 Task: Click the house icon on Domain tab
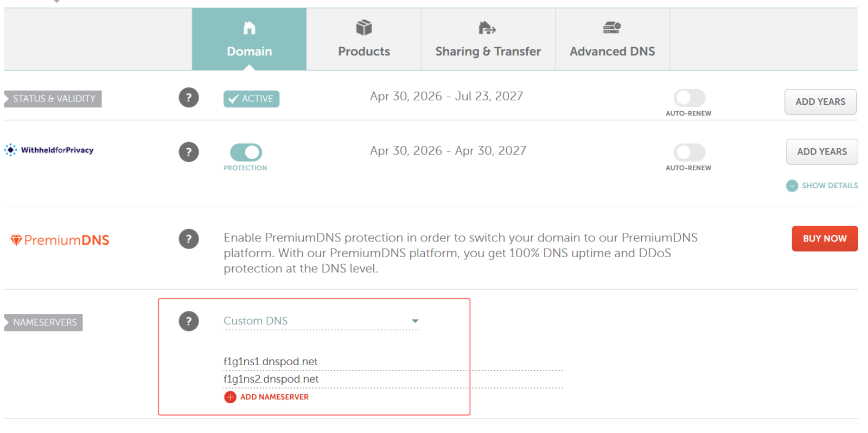click(250, 28)
